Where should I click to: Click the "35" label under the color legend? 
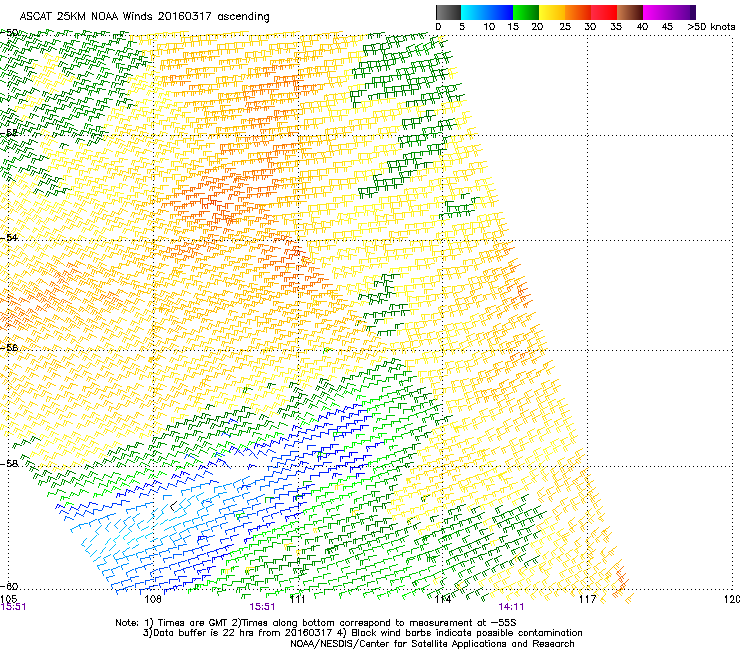616,27
